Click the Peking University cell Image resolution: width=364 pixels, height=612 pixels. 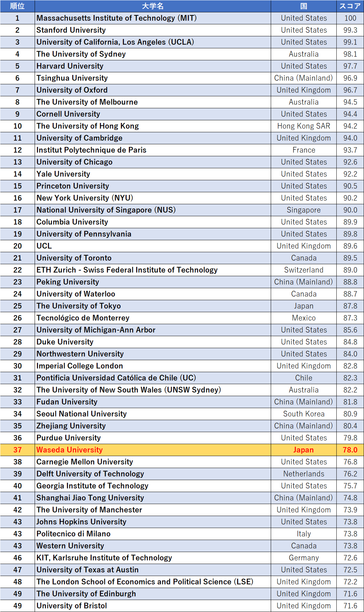(153, 282)
